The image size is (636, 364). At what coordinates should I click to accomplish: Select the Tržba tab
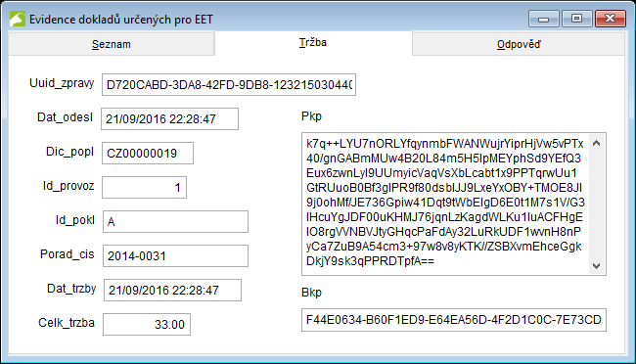[313, 43]
